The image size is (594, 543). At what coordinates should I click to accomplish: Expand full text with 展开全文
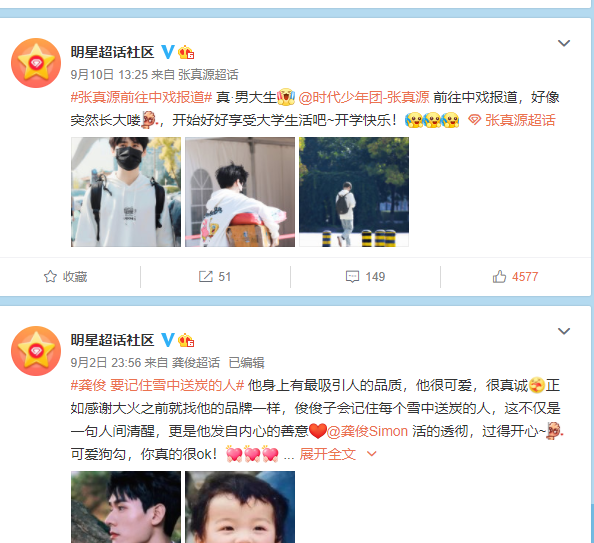327,454
